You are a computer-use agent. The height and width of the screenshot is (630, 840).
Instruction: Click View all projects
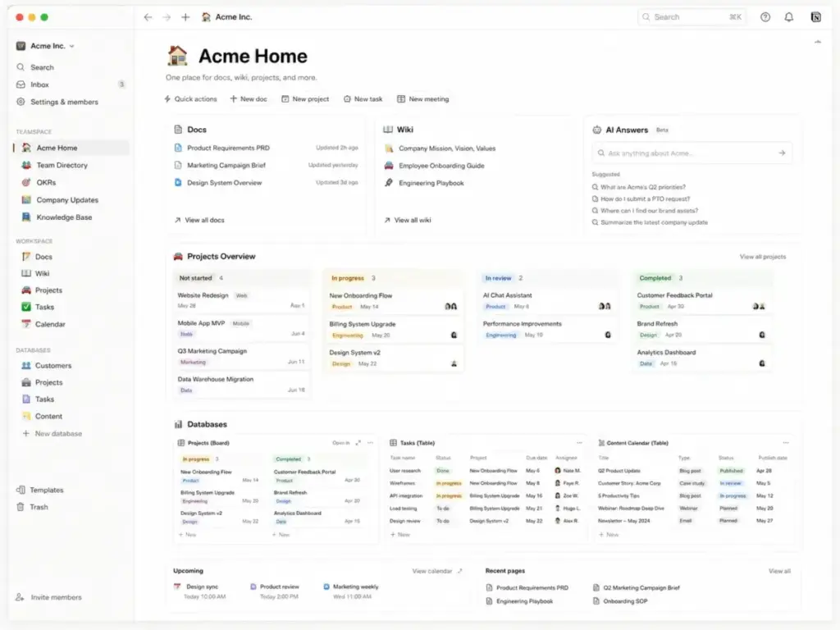pos(763,257)
